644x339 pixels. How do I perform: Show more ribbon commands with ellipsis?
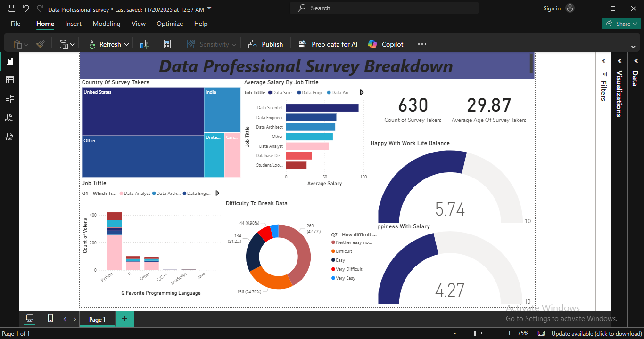tap(422, 44)
